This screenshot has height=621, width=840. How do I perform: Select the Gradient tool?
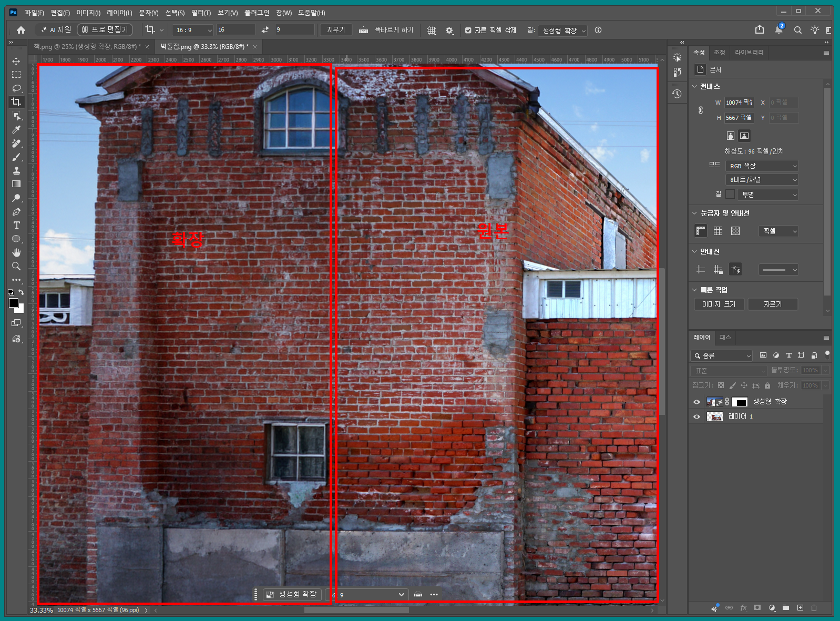coord(16,184)
